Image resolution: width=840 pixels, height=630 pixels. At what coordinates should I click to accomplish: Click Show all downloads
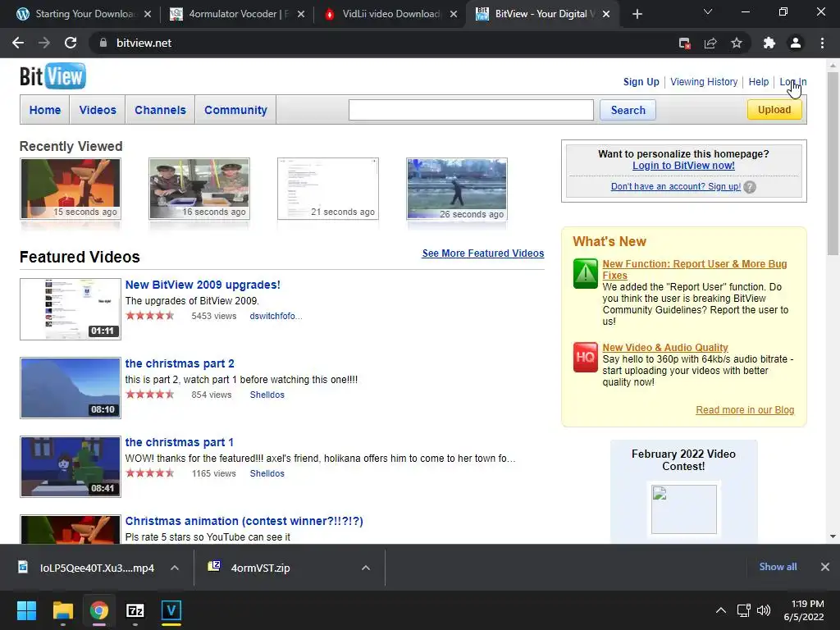[778, 567]
